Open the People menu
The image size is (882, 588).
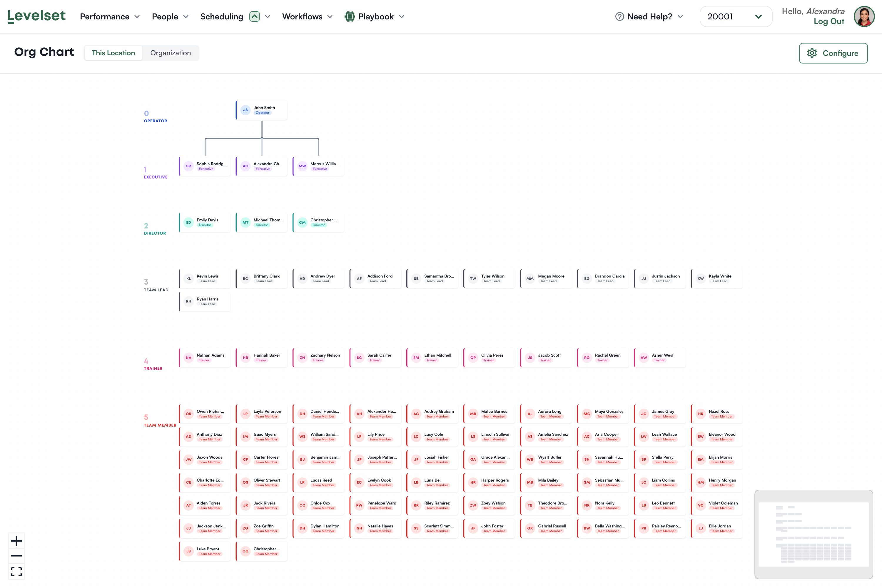point(165,16)
